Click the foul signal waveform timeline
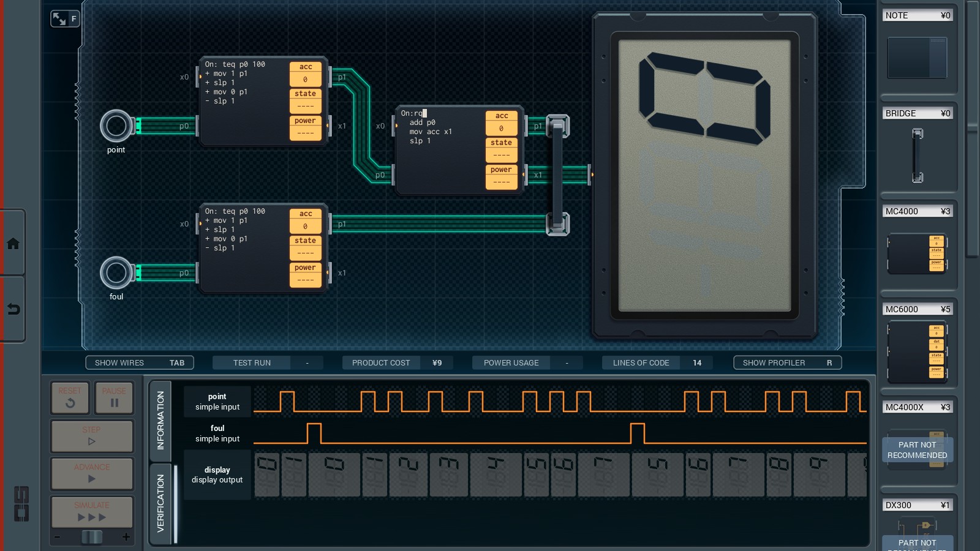980x551 pixels. coord(560,433)
